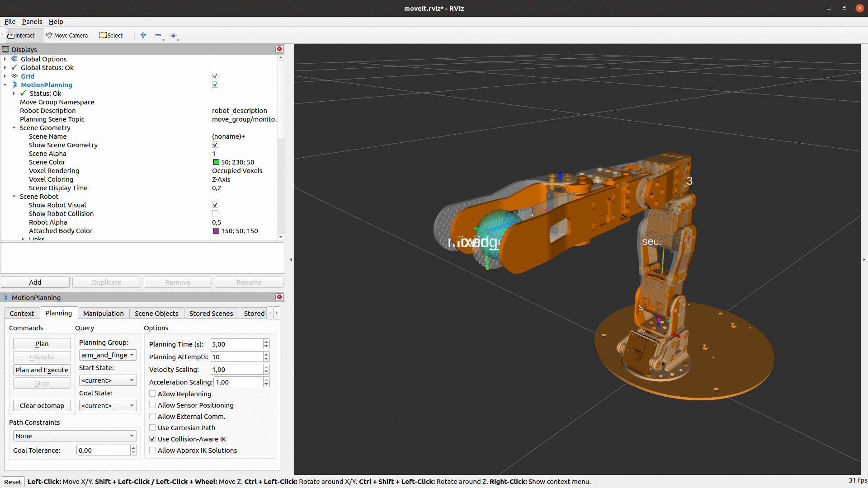Select the Interact tool
This screenshot has height=488, width=868.
tap(21, 35)
